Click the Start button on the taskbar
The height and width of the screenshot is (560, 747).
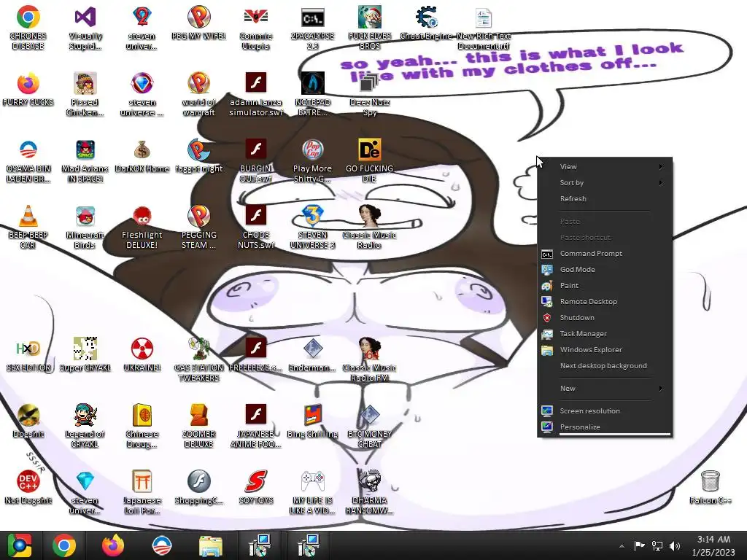click(20, 545)
